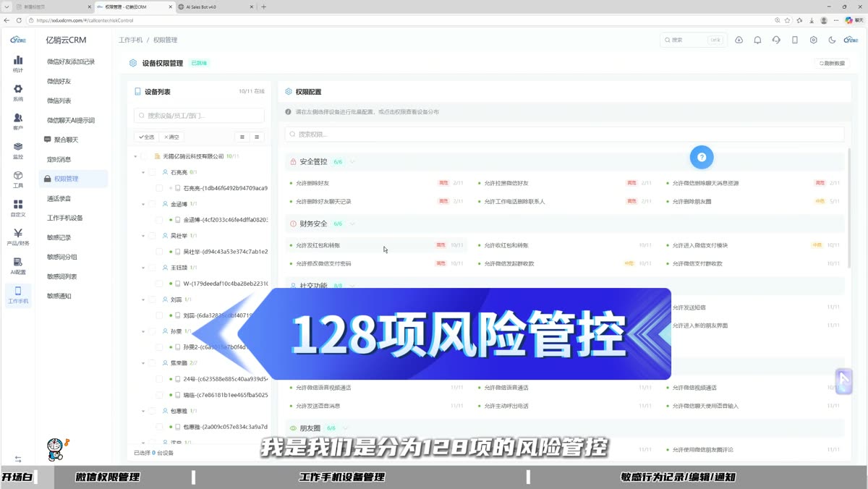The image size is (868, 489).
Task: Collapse the 朋友圈 permission group chevron
Action: pyautogui.click(x=345, y=428)
